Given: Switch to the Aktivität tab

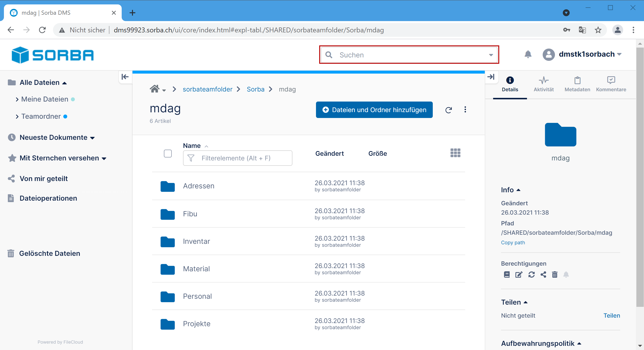Looking at the screenshot, I should point(543,85).
